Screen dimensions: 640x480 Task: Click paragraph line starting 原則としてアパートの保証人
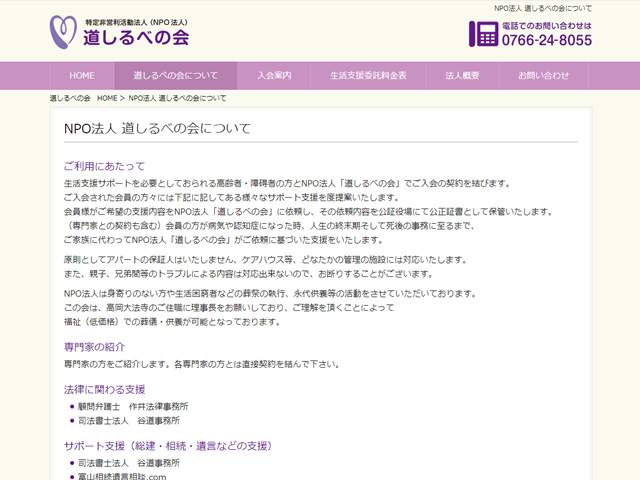point(265,260)
